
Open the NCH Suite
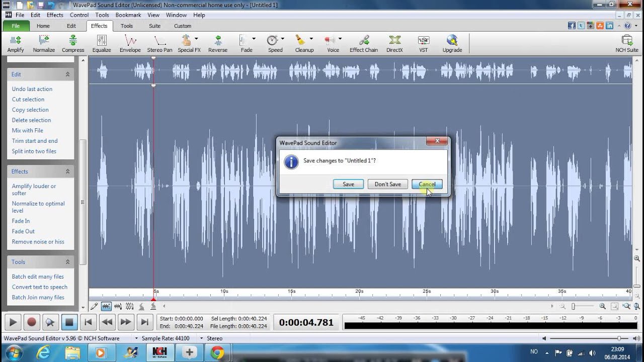pos(627,44)
